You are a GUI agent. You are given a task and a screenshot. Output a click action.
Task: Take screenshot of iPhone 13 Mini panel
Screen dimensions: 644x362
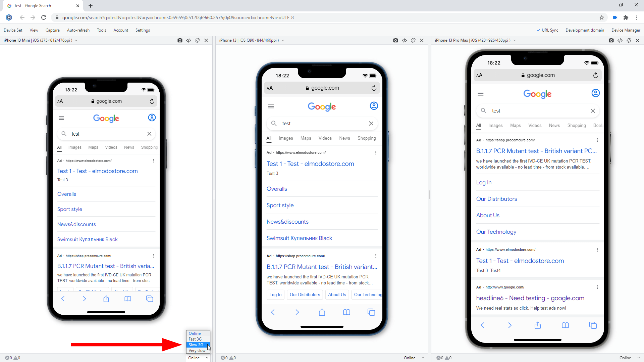point(180,40)
